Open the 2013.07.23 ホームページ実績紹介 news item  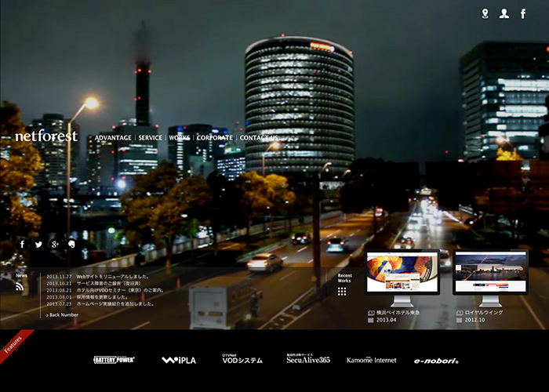pyautogui.click(x=100, y=304)
